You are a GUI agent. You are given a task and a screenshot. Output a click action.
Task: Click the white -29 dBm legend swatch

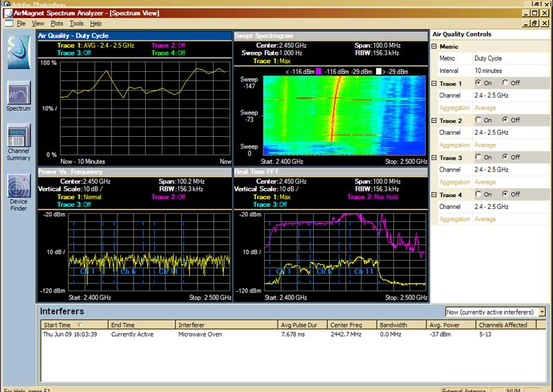pos(379,72)
